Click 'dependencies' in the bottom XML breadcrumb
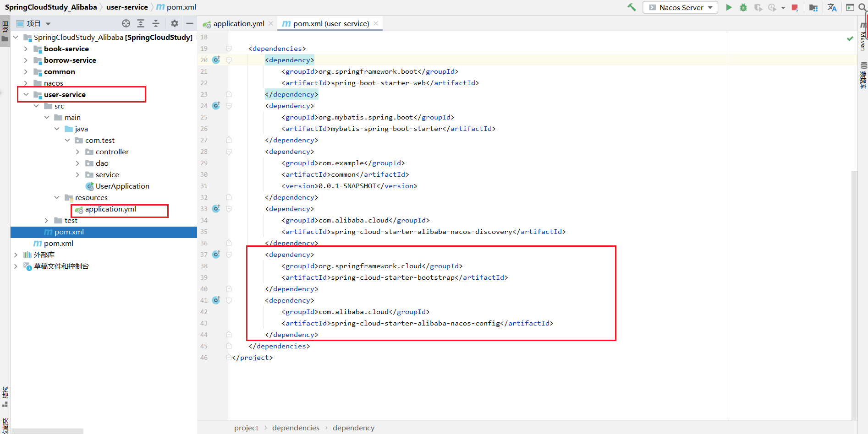The height and width of the screenshot is (434, 868). 296,428
